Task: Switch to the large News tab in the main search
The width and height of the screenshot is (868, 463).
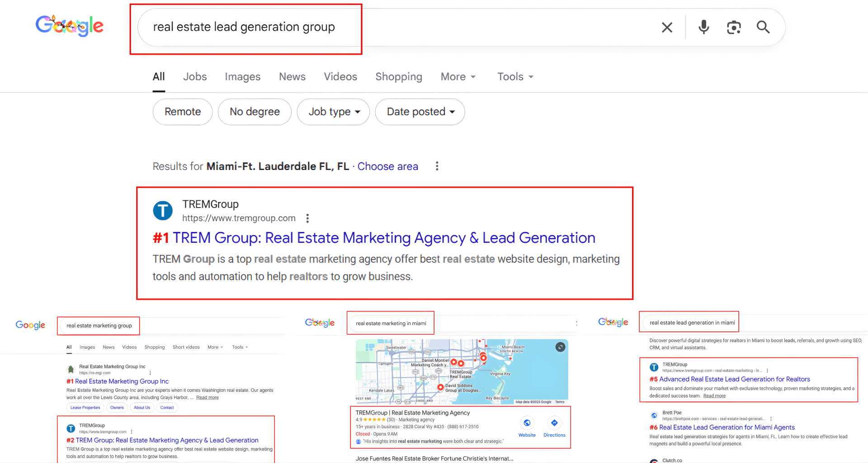Action: (292, 77)
